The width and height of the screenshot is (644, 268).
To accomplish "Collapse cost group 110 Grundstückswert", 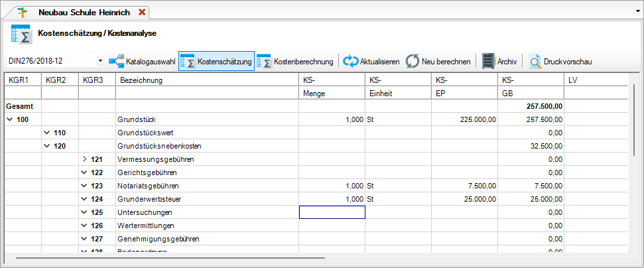I will [47, 133].
